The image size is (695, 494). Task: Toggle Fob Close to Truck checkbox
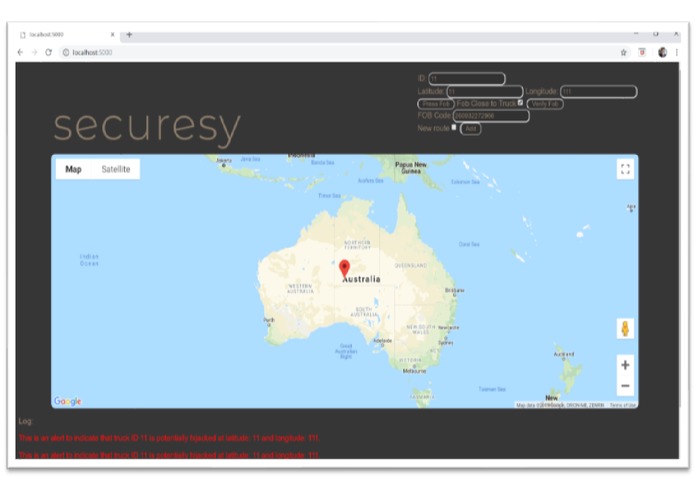click(x=521, y=103)
